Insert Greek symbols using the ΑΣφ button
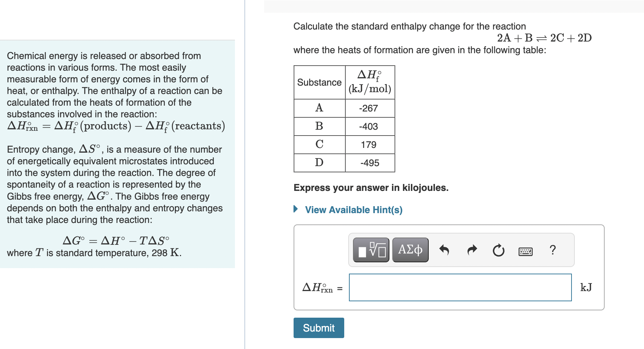Image resolution: width=644 pixels, height=349 pixels. coord(410,250)
